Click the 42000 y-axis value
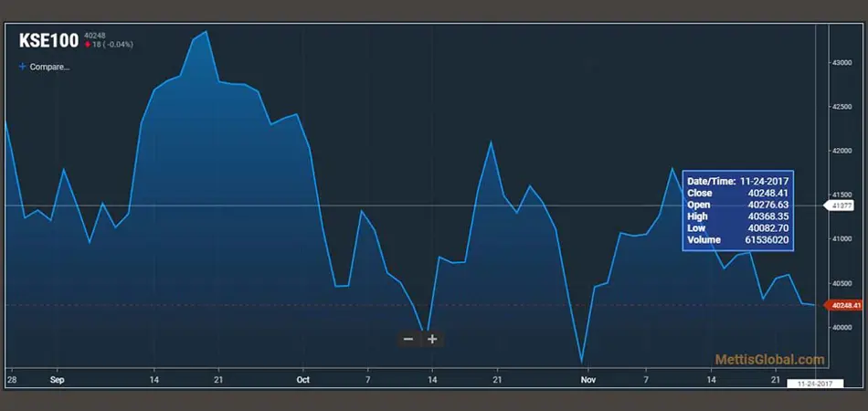This screenshot has width=868, height=411. click(x=844, y=151)
